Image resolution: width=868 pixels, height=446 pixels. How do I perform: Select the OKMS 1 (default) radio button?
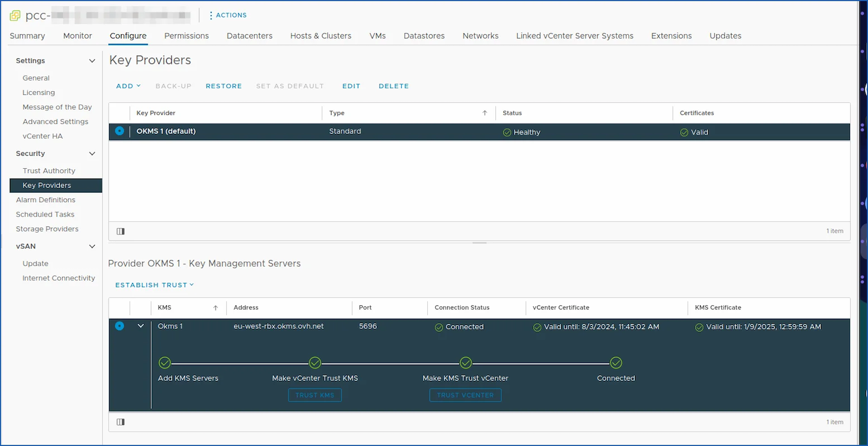point(120,132)
